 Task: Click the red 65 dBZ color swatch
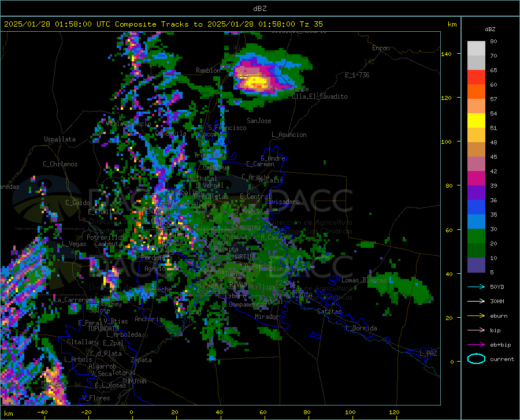[476, 77]
